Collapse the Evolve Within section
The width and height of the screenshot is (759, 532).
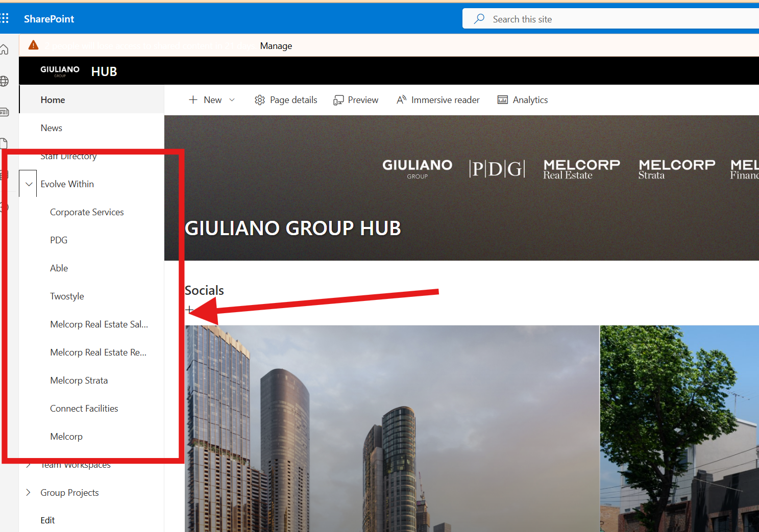(29, 184)
